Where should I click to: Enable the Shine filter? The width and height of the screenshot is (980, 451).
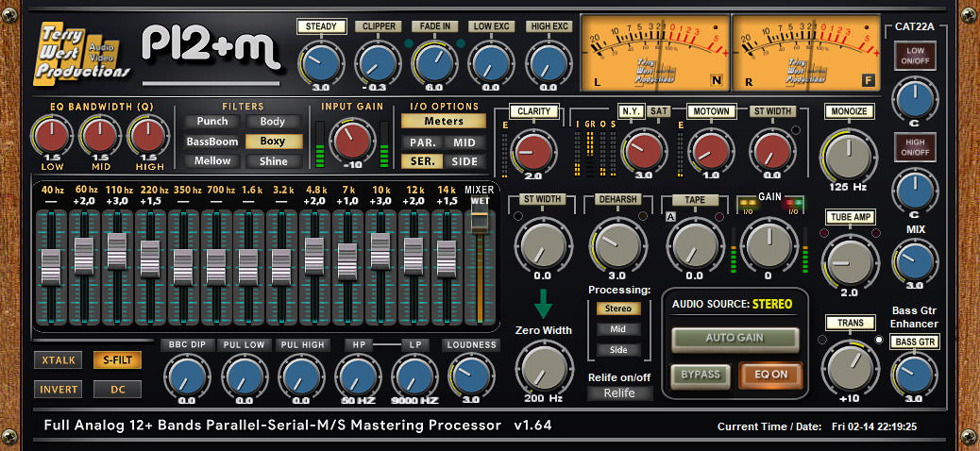[x=273, y=161]
